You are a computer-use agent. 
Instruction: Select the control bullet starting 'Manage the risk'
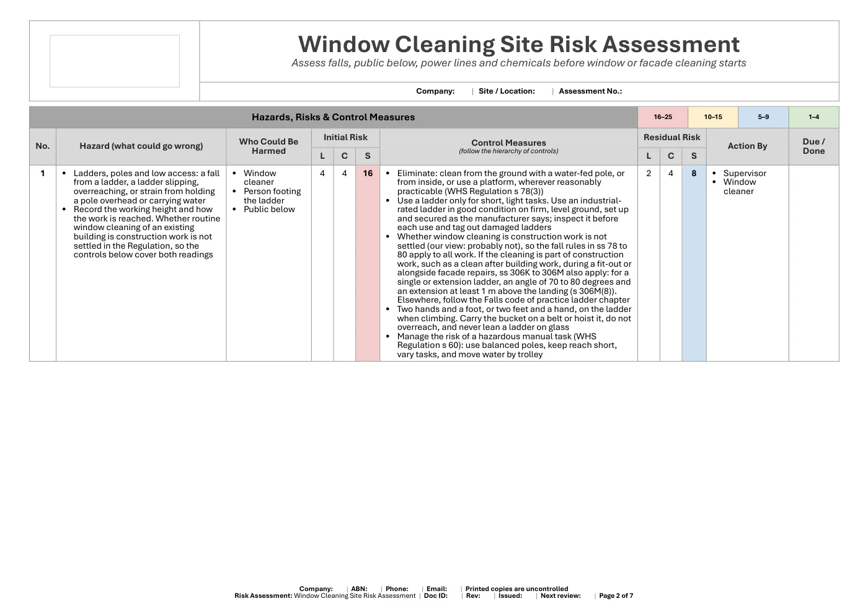coord(507,345)
